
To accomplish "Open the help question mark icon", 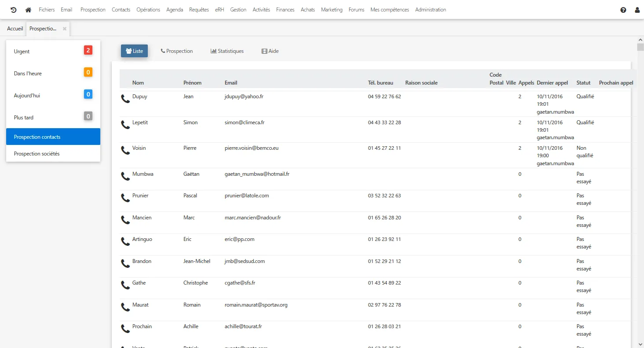I will point(623,10).
